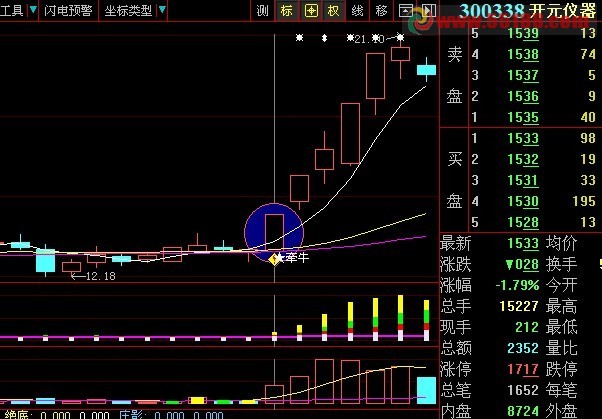Click the last cyan candlestick on chart
Screen dimensions: 602x419
click(427, 70)
